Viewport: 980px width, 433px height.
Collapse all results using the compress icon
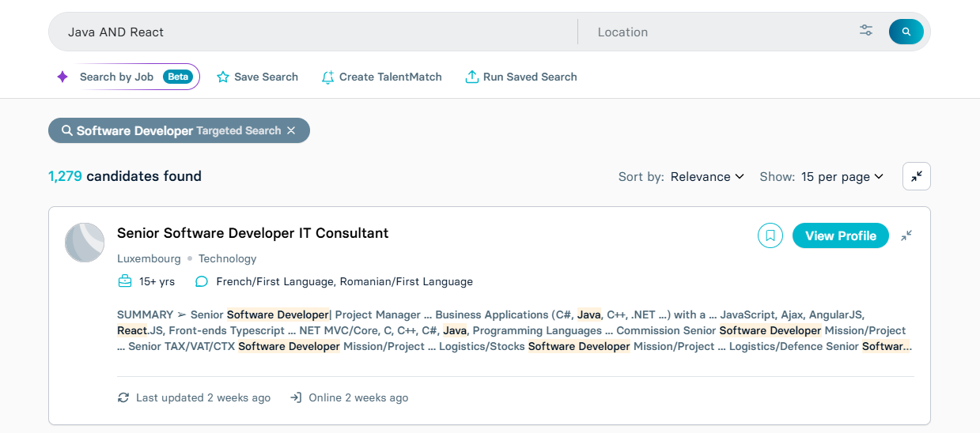tap(917, 176)
